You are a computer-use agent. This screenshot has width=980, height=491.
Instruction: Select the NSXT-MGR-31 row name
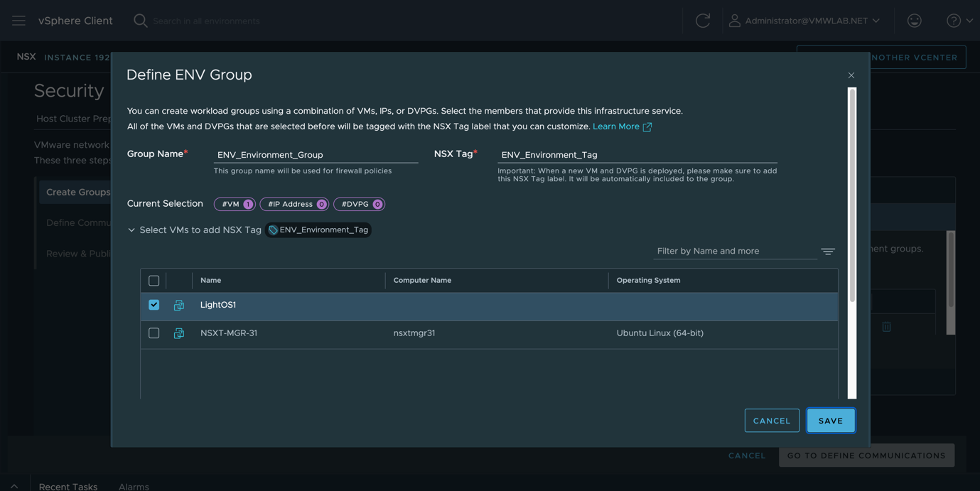tap(229, 333)
